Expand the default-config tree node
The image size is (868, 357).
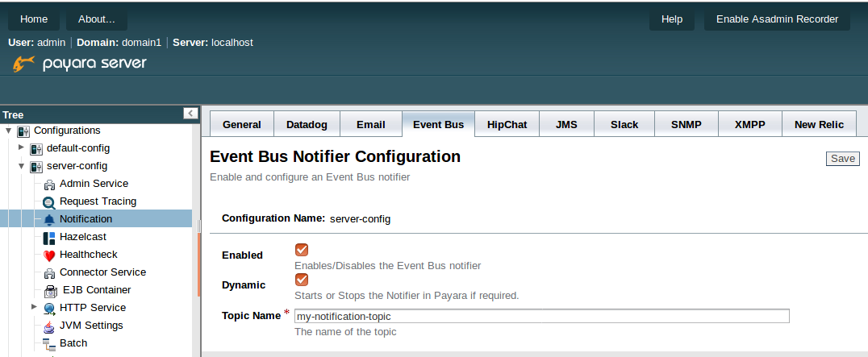pyautogui.click(x=21, y=147)
